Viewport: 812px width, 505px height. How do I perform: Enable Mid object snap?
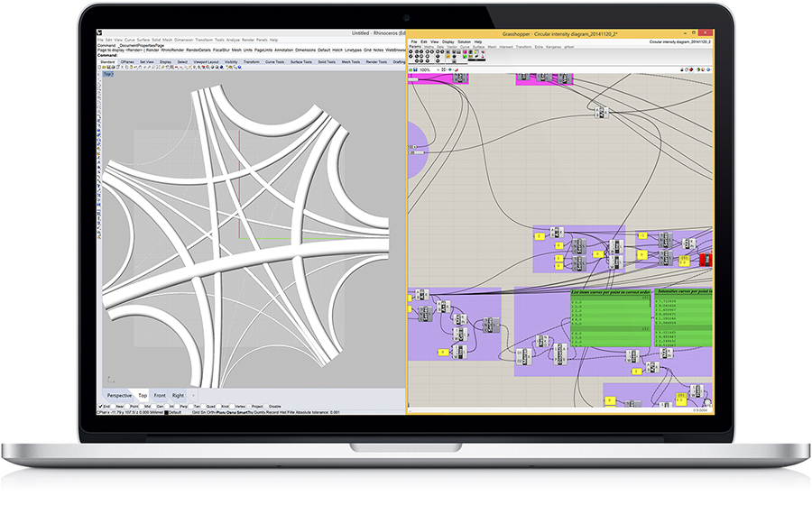point(142,406)
